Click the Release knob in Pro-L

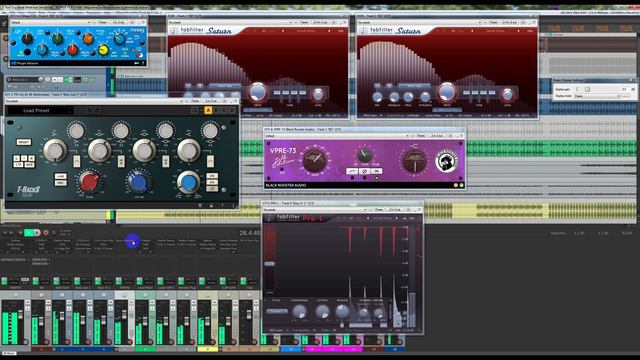(342, 311)
